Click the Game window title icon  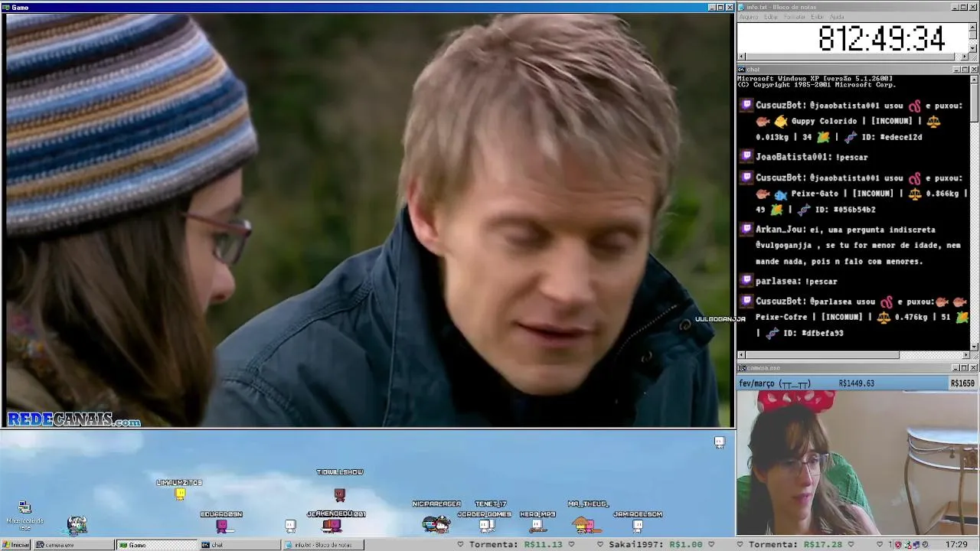6,7
